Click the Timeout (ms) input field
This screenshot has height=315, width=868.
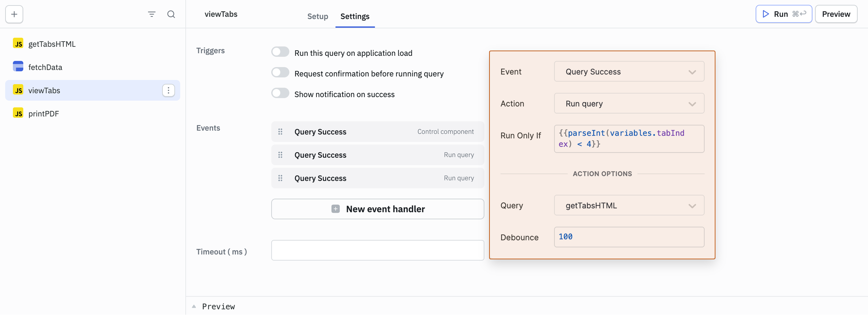[377, 250]
